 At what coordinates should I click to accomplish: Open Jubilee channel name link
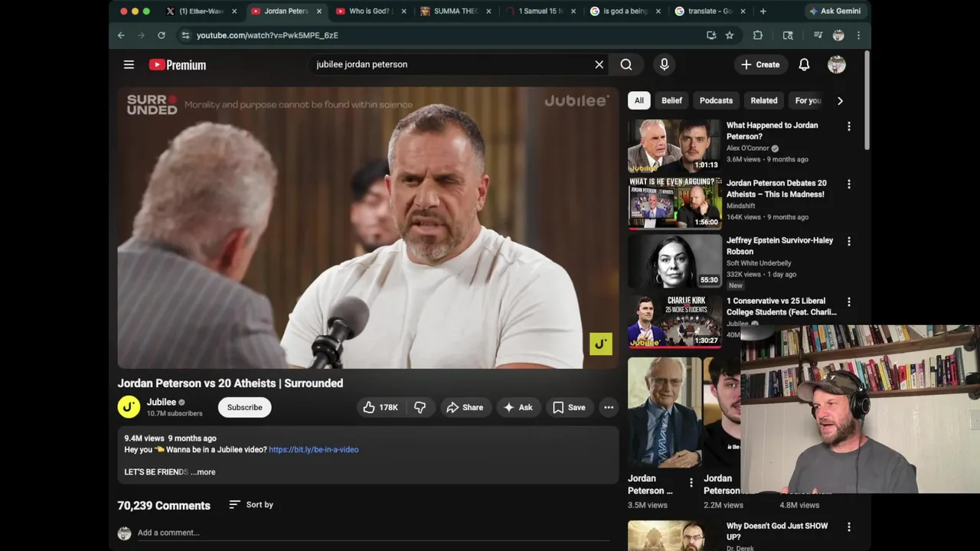click(162, 403)
